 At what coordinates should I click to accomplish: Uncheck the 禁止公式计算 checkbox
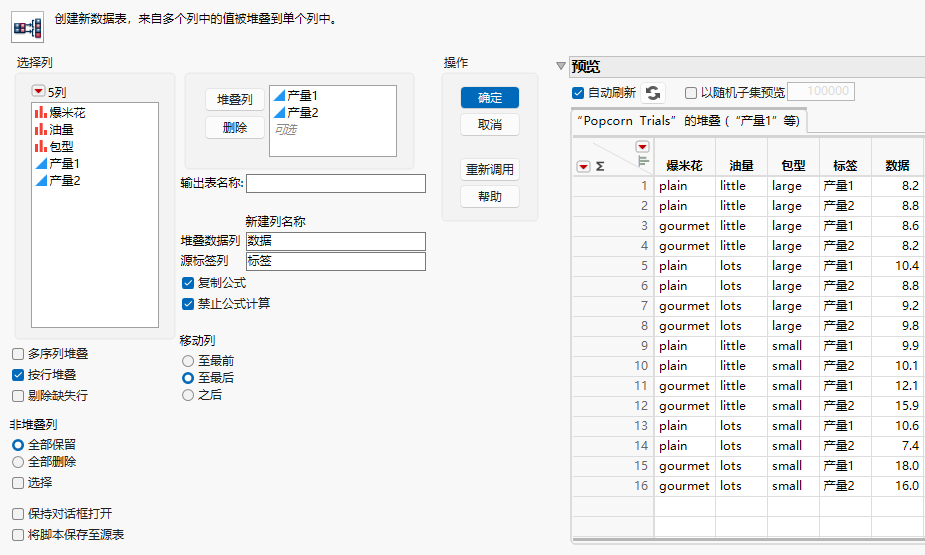point(188,304)
